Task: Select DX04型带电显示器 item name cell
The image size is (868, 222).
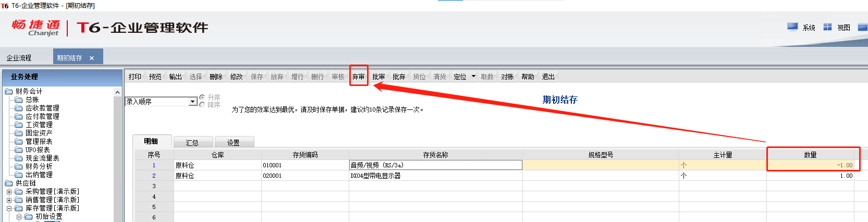Action: (x=436, y=176)
